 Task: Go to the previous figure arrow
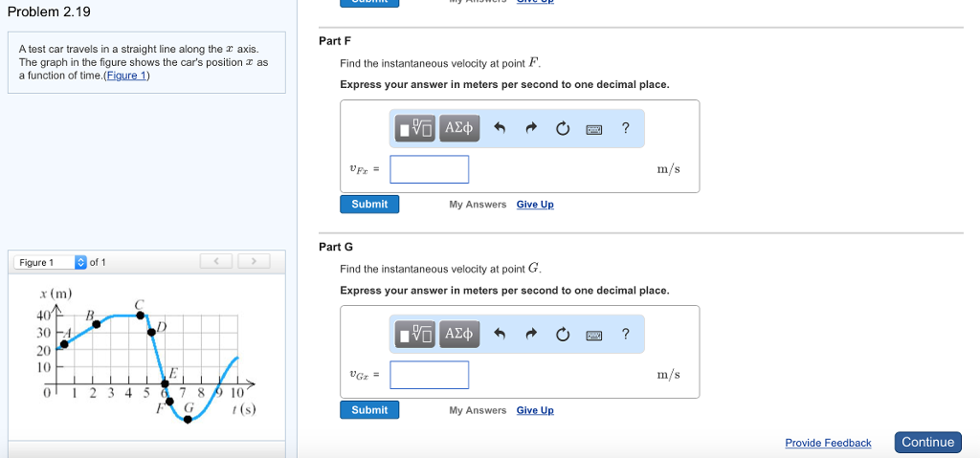[x=217, y=261]
